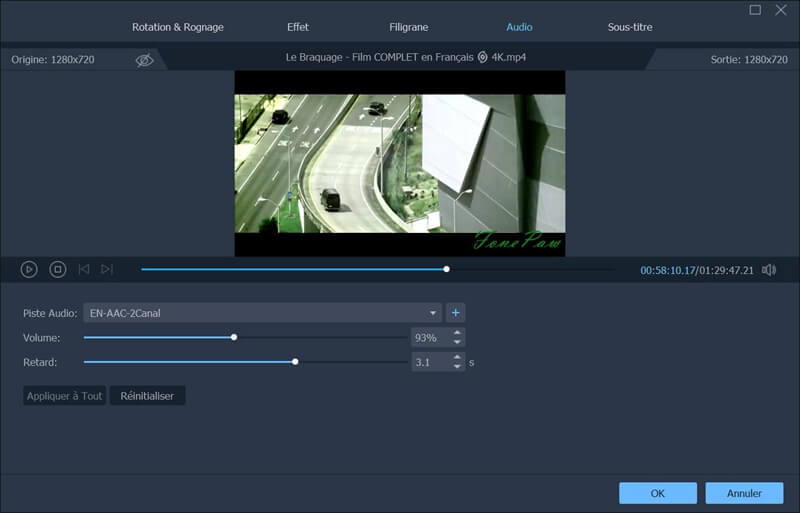Increase Retard delay with up arrow

point(457,357)
